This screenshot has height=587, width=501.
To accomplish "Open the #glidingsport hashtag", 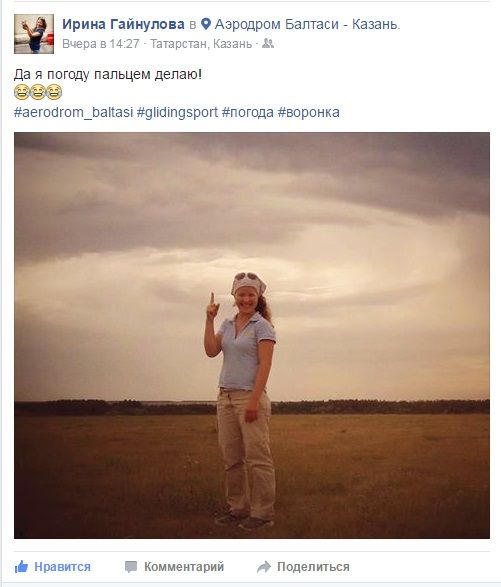I will (177, 112).
